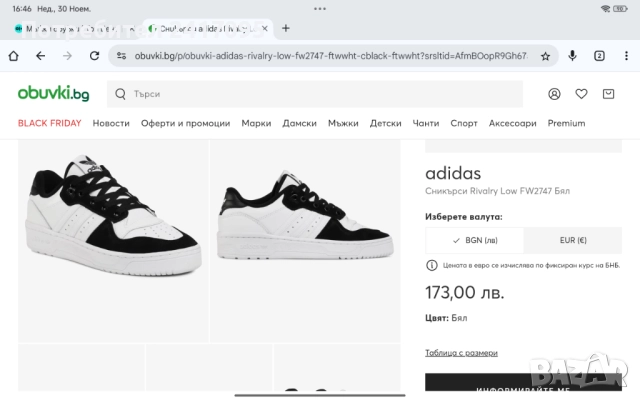640x400 pixels.
Task: Click the battery indicator in status bar
Action: point(620,9)
